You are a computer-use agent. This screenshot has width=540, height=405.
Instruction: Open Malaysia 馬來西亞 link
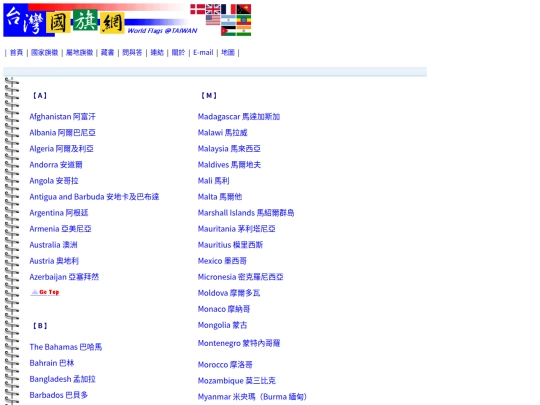coord(229,149)
